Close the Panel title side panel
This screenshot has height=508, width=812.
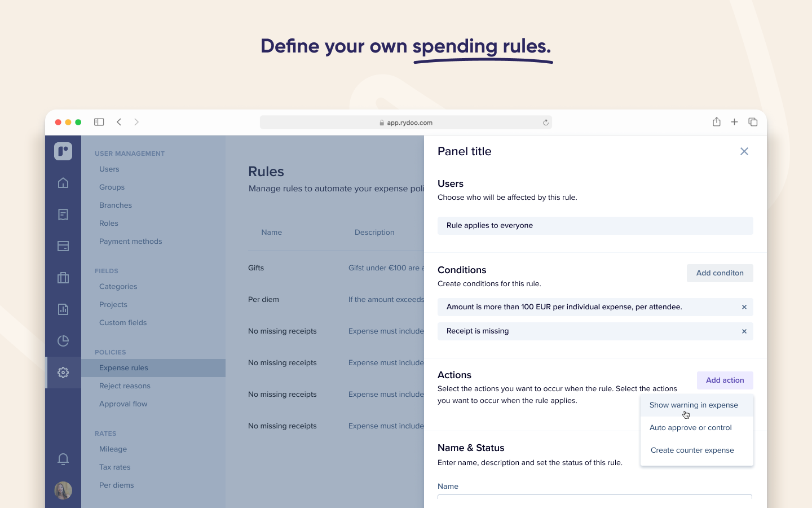(744, 151)
